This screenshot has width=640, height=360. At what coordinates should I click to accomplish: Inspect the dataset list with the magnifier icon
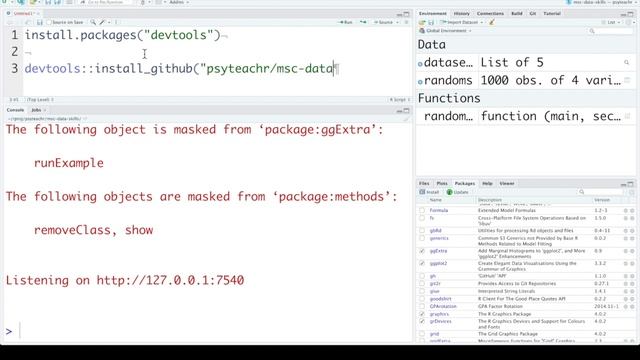pos(627,62)
